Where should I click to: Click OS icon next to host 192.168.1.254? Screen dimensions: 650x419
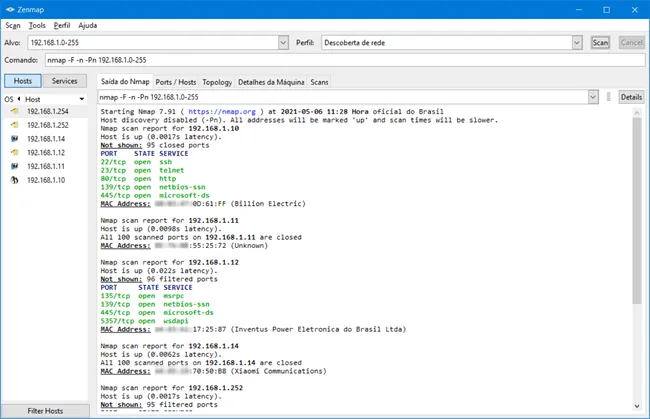15,111
